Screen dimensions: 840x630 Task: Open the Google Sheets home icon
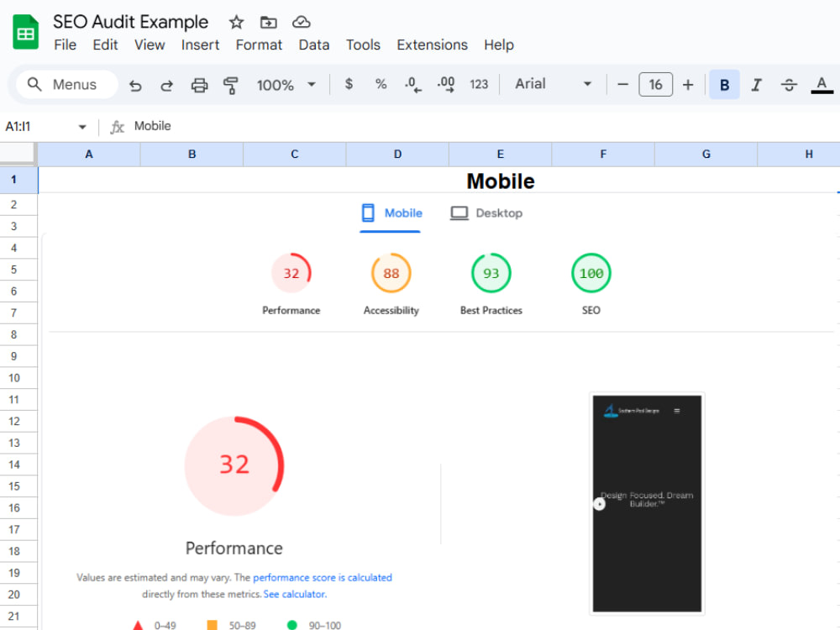pyautogui.click(x=25, y=32)
